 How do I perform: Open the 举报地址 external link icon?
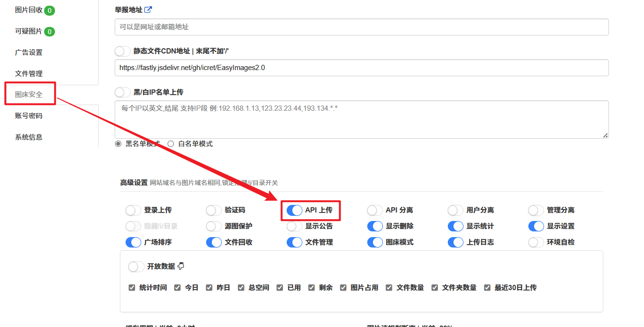coord(148,9)
